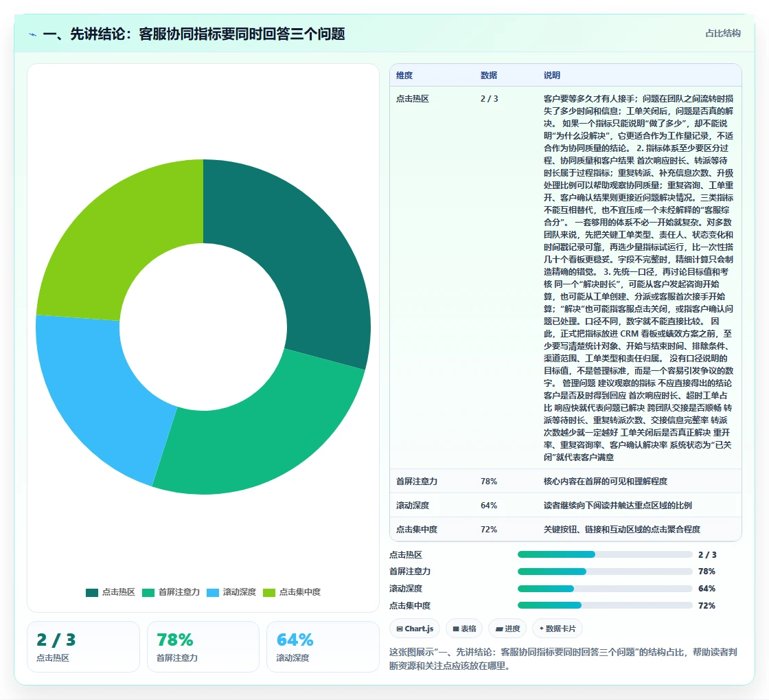This screenshot has height=700, width=769.
Task: Click the 维度 column header
Action: 404,76
